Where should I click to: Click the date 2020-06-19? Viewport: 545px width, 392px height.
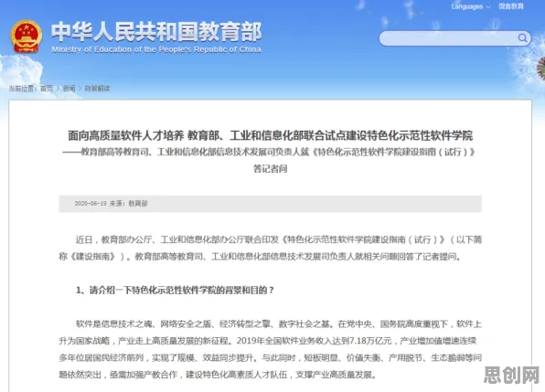pos(91,204)
